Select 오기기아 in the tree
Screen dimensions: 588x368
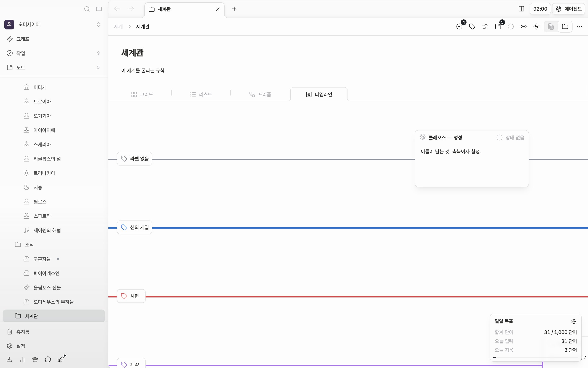click(54, 116)
